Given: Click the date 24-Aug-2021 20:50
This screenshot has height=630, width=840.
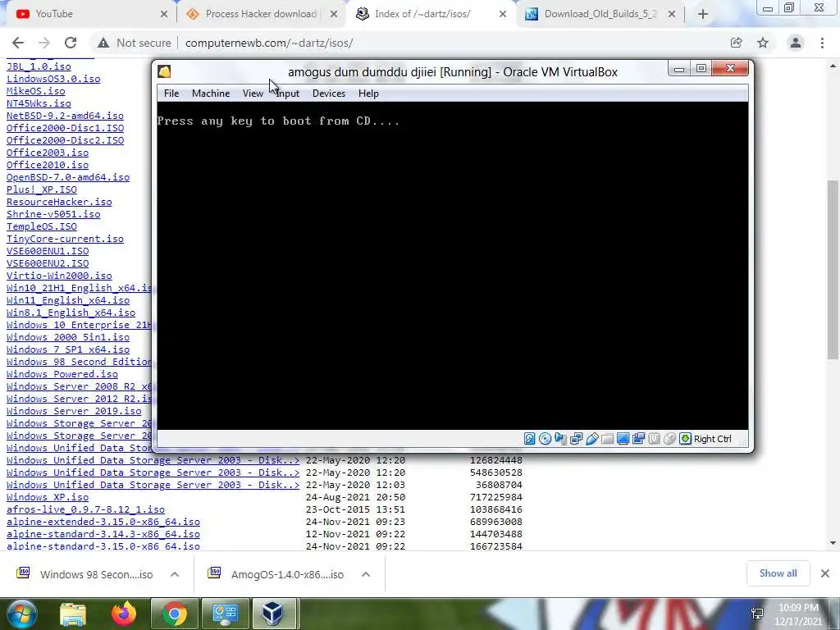Looking at the screenshot, I should pyautogui.click(x=355, y=497).
